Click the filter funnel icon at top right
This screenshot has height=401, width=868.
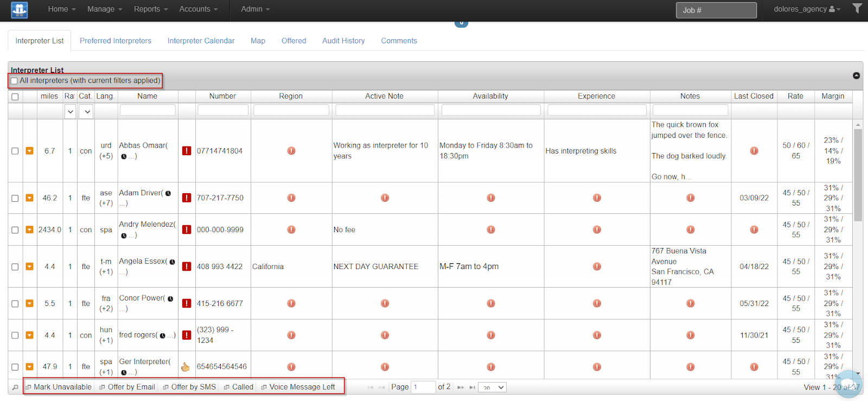coord(857,9)
